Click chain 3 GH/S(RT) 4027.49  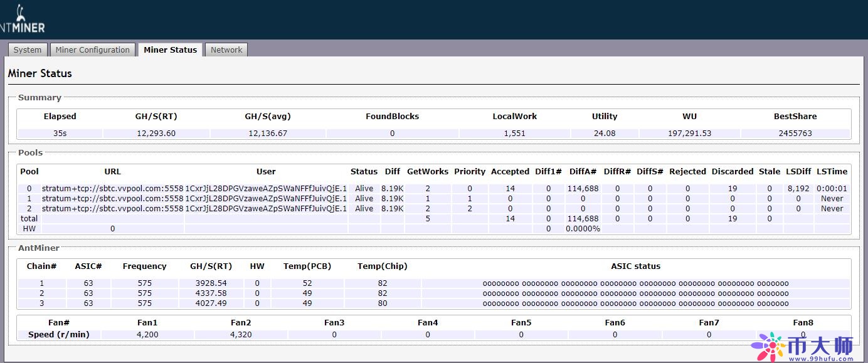click(x=211, y=303)
